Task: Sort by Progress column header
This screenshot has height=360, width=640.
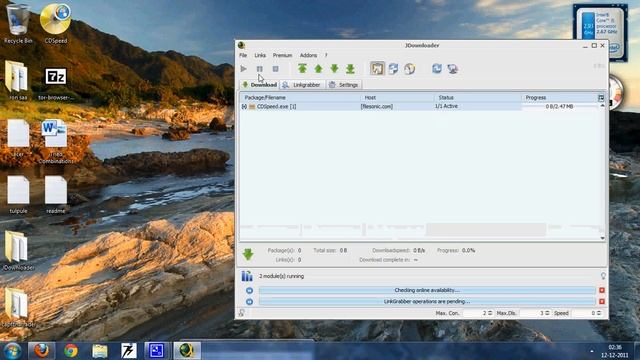Action: point(559,98)
